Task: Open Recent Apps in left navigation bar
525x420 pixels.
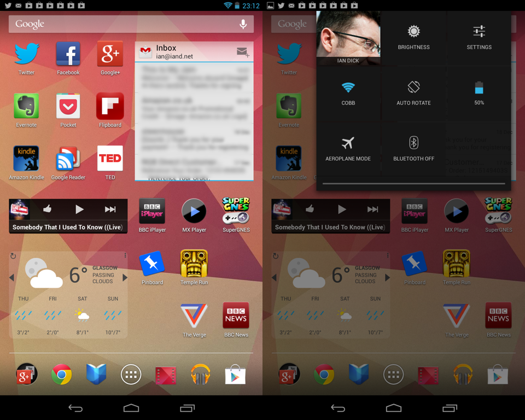Action: click(x=187, y=408)
